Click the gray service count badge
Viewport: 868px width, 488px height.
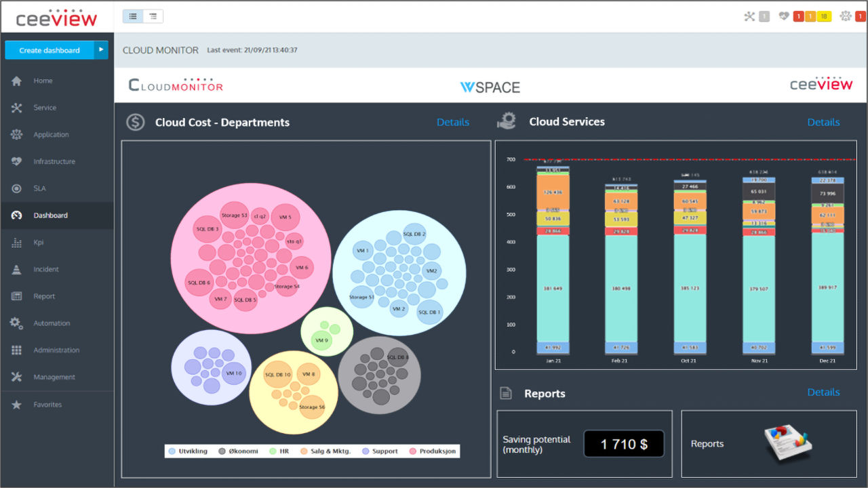click(764, 16)
